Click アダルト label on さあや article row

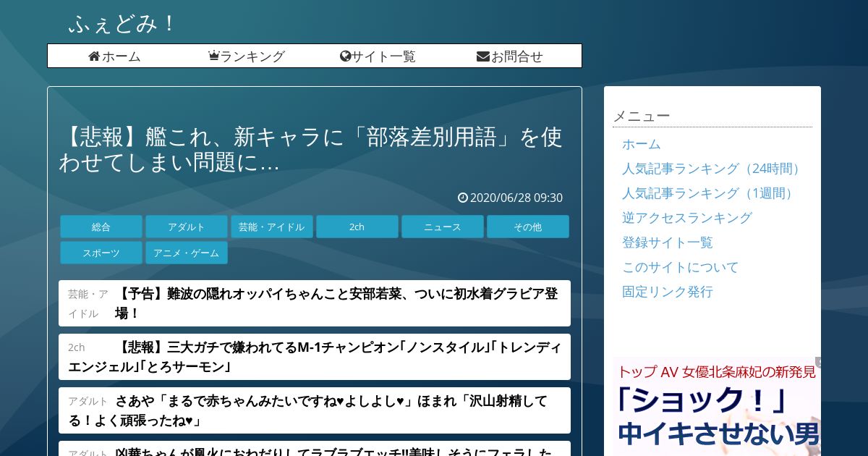point(88,401)
